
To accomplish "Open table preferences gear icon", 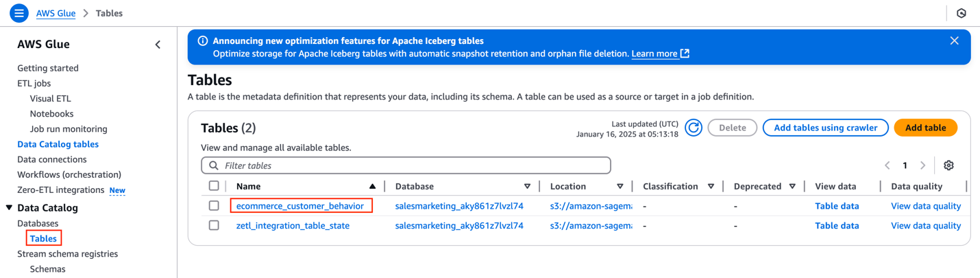I will click(948, 165).
